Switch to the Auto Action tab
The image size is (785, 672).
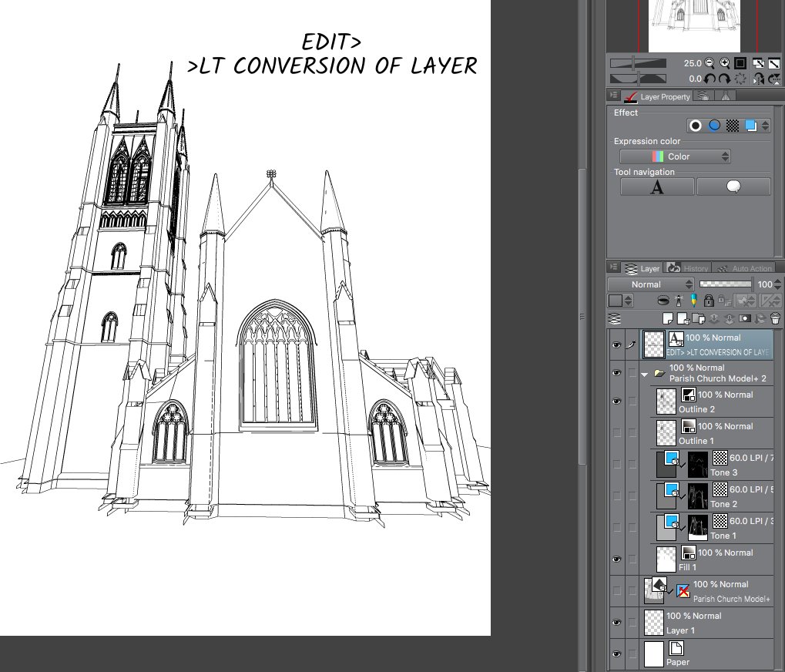coord(743,268)
